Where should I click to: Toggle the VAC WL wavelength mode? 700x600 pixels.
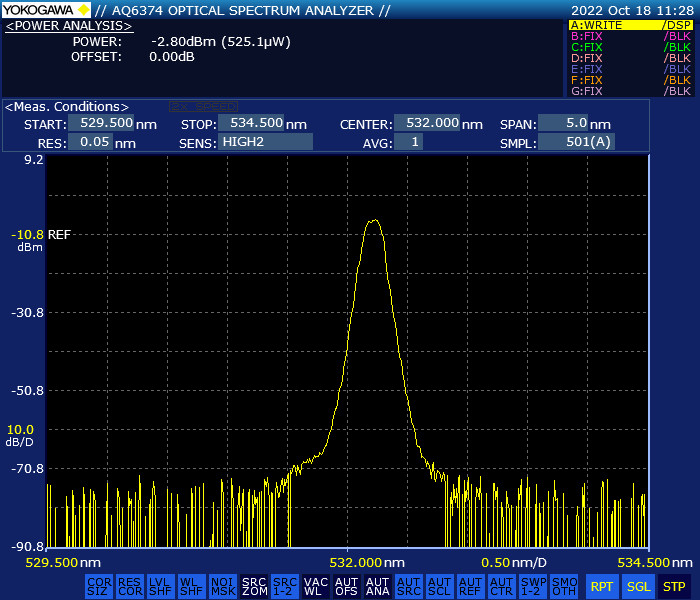pos(316,586)
